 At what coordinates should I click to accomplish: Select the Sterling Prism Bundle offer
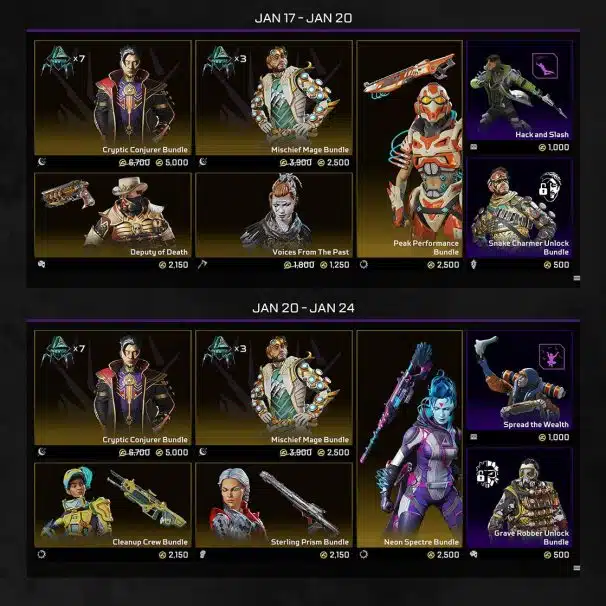point(274,505)
